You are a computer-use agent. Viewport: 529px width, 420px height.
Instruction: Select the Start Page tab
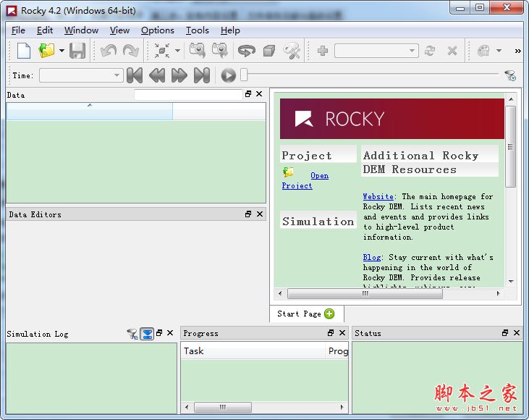(306, 314)
